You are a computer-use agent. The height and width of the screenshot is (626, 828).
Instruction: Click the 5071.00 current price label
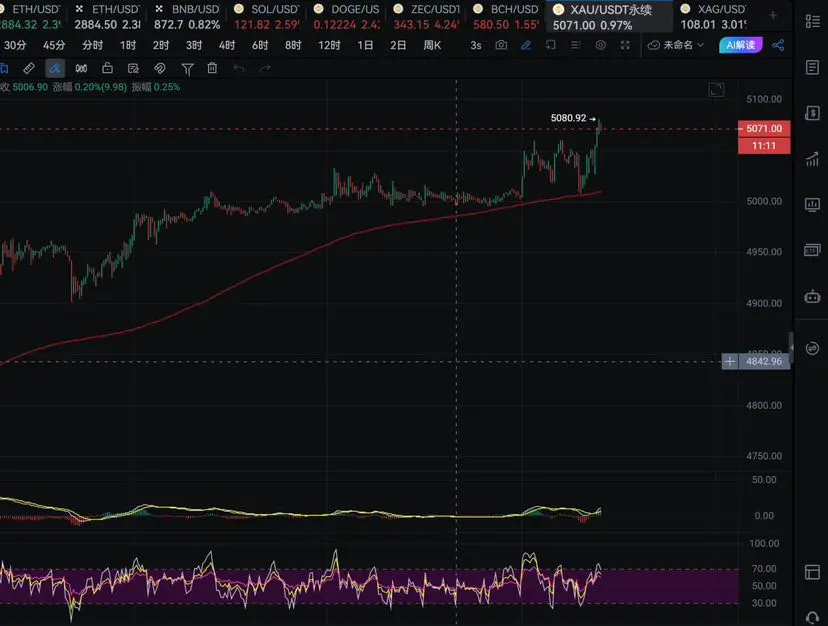[x=764, y=128]
